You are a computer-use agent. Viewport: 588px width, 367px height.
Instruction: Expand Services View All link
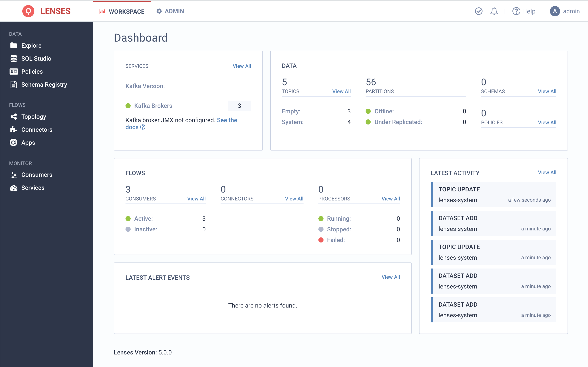point(242,66)
